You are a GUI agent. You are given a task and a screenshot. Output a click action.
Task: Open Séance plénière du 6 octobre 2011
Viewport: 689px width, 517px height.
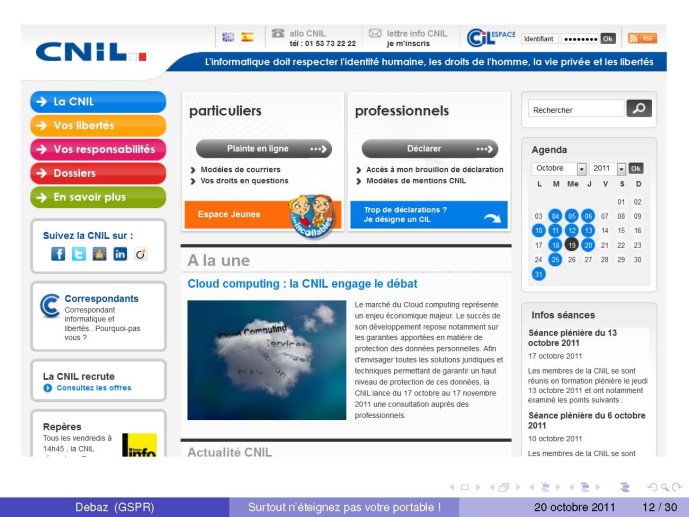(x=587, y=420)
